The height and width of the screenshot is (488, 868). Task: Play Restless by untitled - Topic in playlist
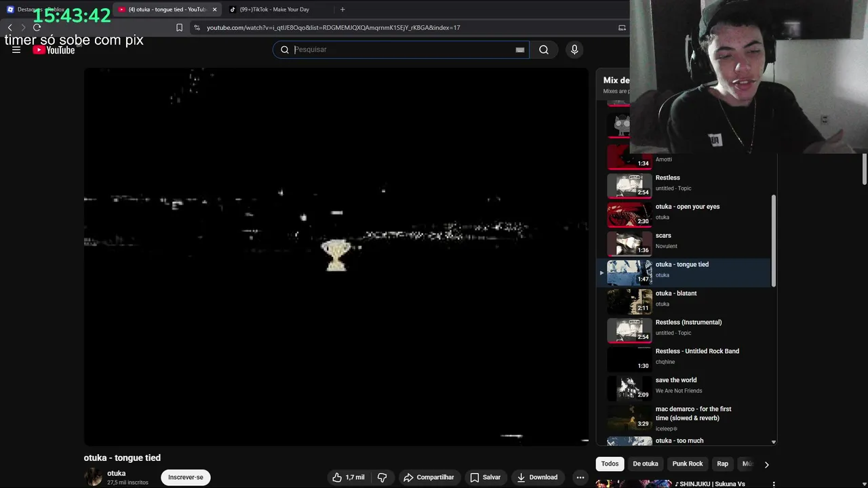685,185
